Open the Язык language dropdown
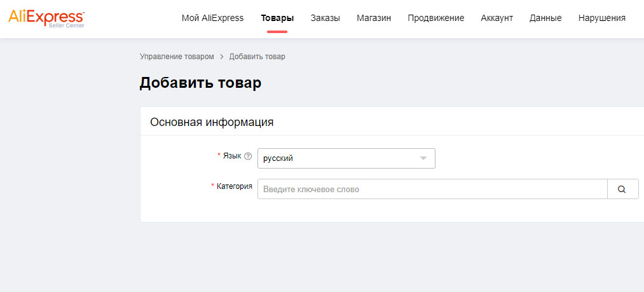644x292 pixels. click(346, 158)
